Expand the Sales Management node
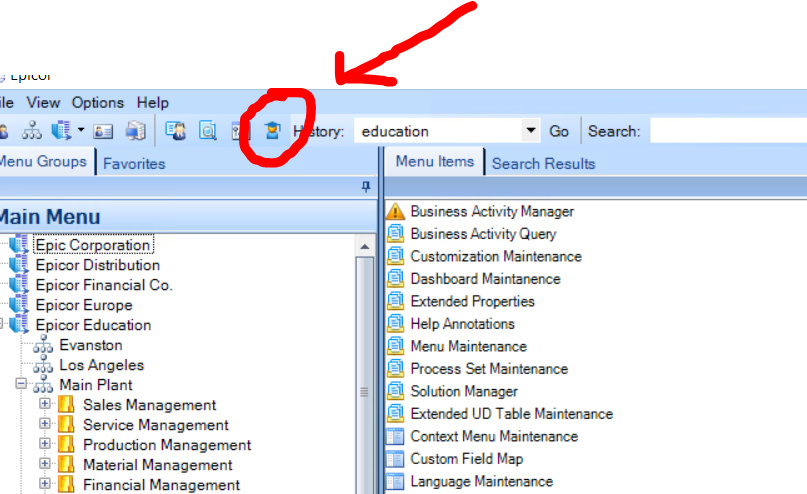 click(x=45, y=403)
